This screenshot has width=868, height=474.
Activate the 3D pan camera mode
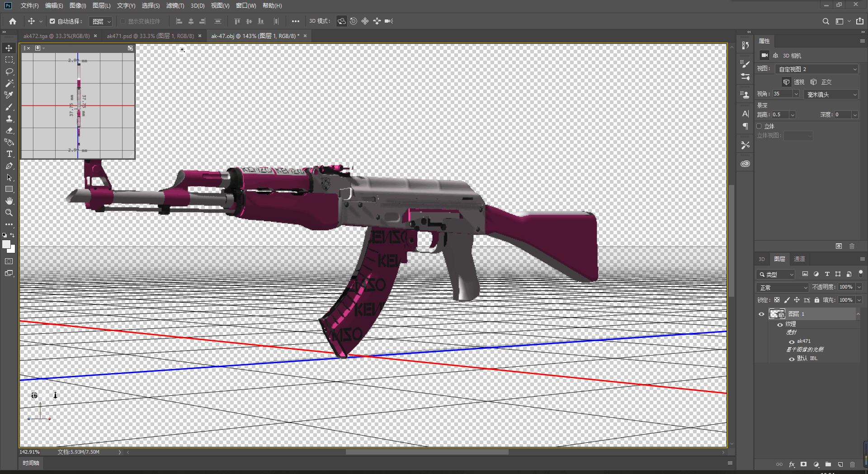pyautogui.click(x=365, y=21)
